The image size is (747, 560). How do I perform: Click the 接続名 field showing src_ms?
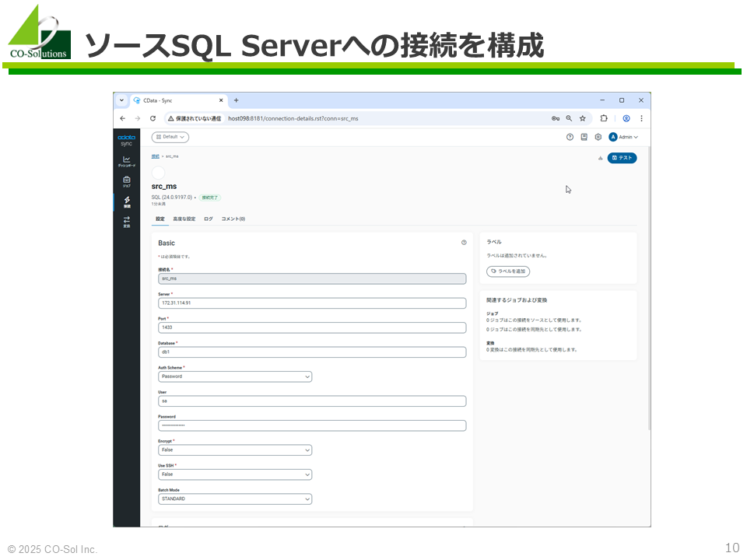tap(312, 278)
